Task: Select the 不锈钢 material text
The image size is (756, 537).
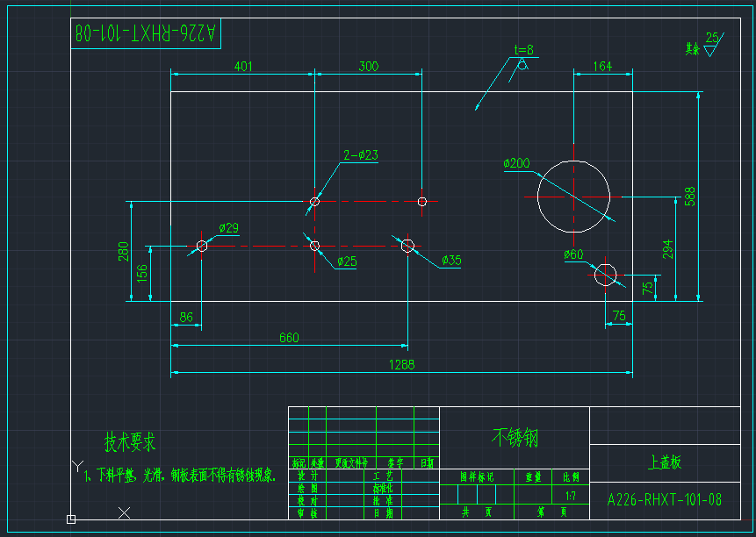Action: click(515, 438)
